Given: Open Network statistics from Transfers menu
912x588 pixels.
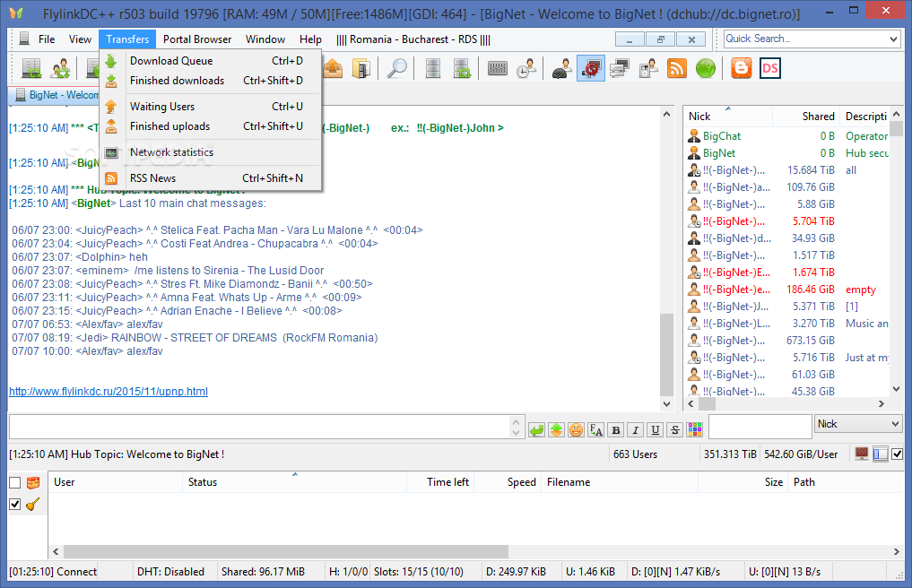Looking at the screenshot, I should [211, 152].
